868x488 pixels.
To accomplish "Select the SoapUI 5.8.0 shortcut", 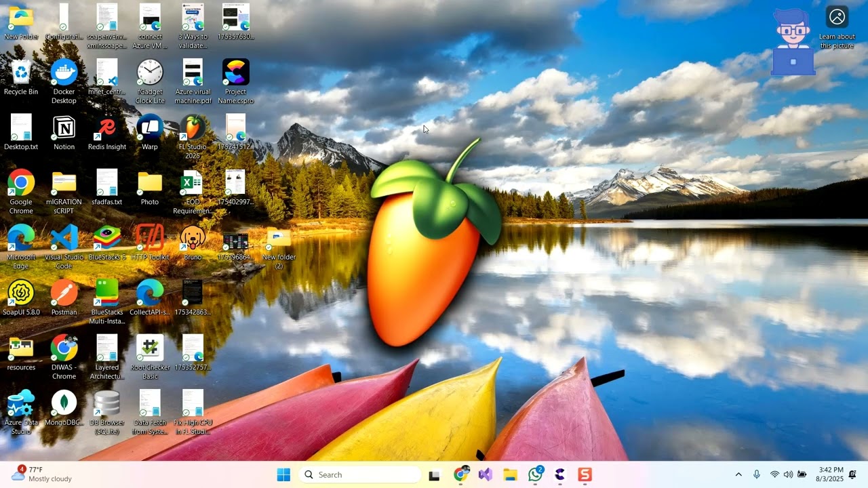I will tap(21, 293).
